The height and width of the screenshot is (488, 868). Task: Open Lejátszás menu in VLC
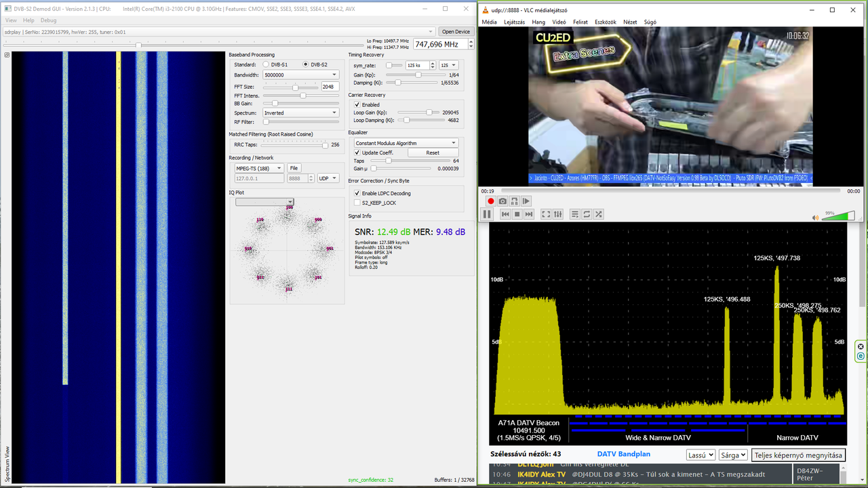click(514, 22)
